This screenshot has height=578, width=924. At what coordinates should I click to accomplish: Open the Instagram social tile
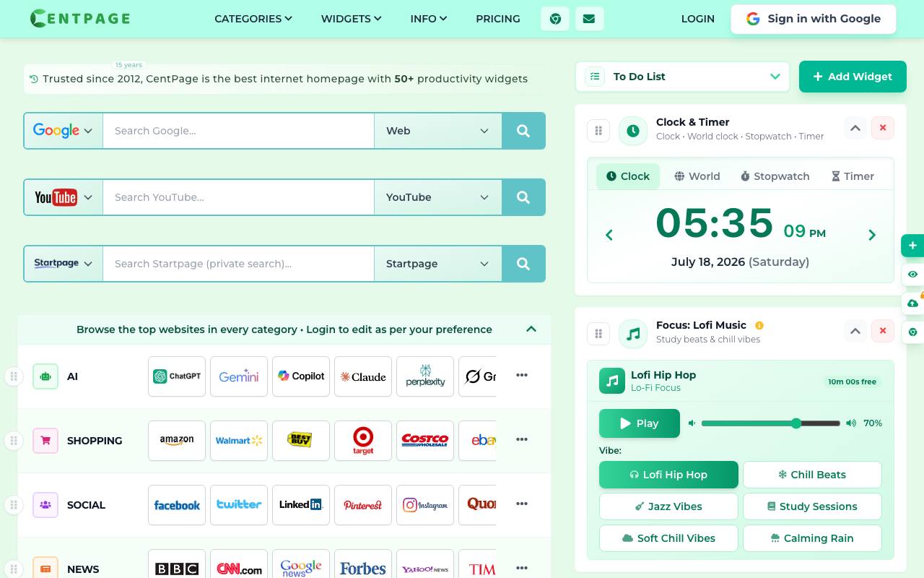[425, 505]
